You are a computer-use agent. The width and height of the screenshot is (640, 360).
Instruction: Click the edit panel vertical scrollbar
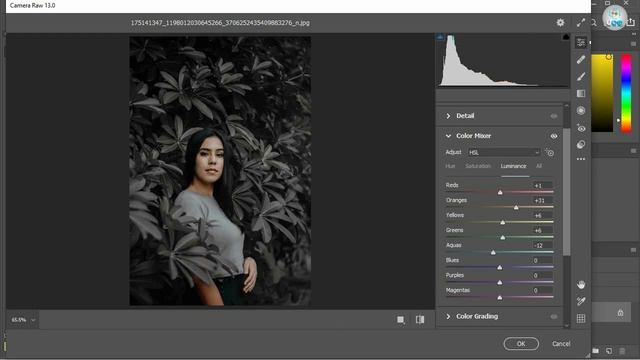[x=567, y=192]
